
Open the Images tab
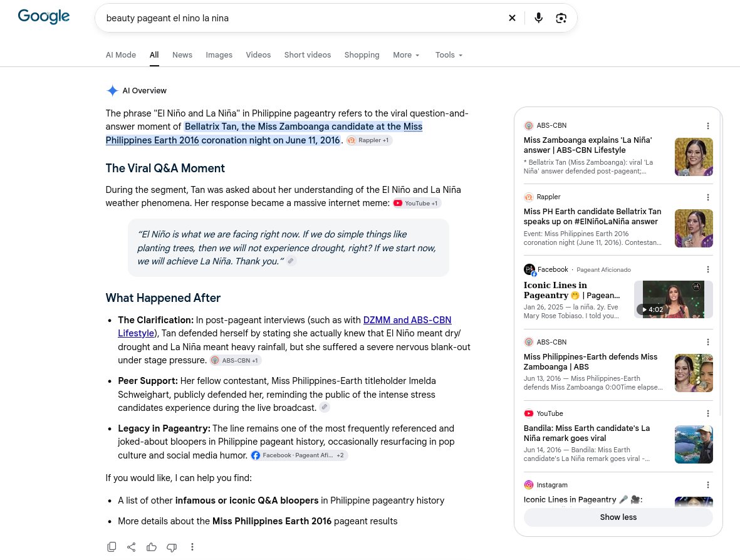coord(219,54)
